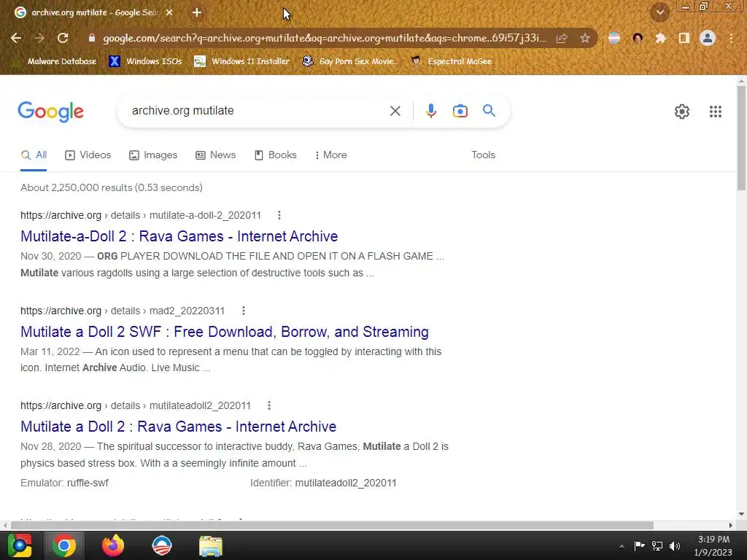The height and width of the screenshot is (560, 747).
Task: Close the archive.org mutilate tab
Action: (x=169, y=13)
